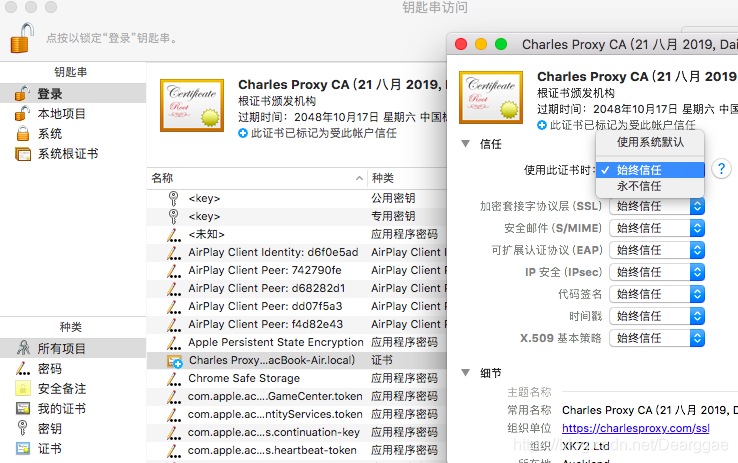The image size is (738, 463).
Task: Minimize the Charles Proxy CA dialog
Action: pos(481,44)
